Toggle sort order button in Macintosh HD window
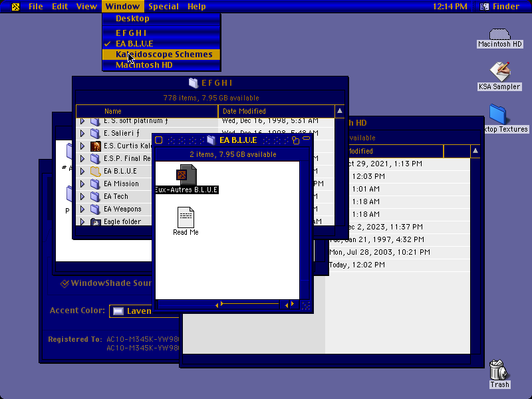 pos(475,151)
